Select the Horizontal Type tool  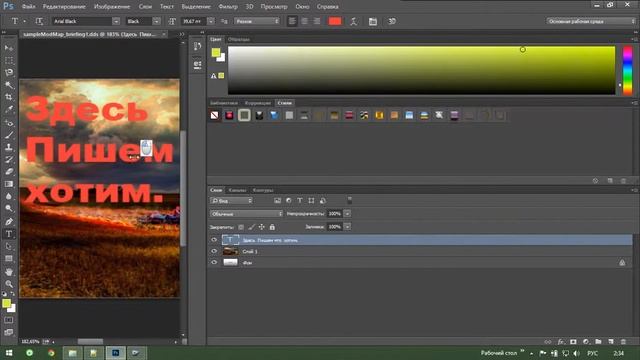(9, 234)
